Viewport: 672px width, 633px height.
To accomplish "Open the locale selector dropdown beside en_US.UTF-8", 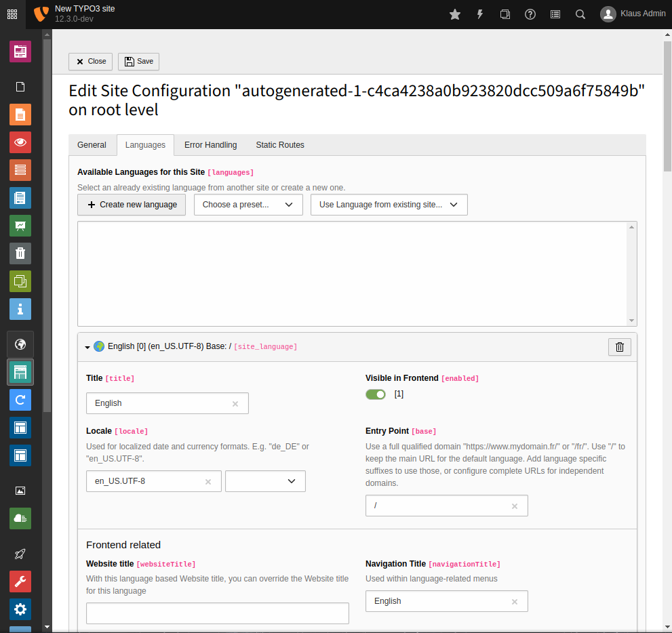I will (265, 481).
